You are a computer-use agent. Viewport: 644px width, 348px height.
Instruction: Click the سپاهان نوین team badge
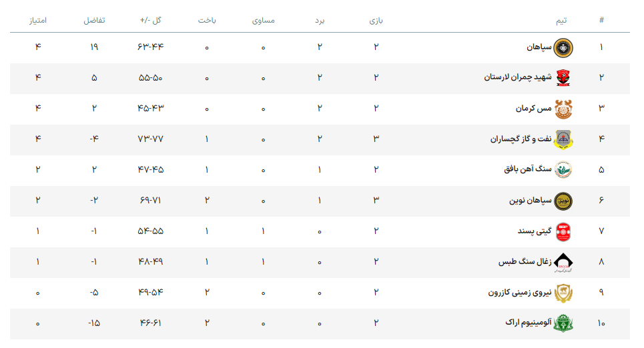[x=563, y=201]
